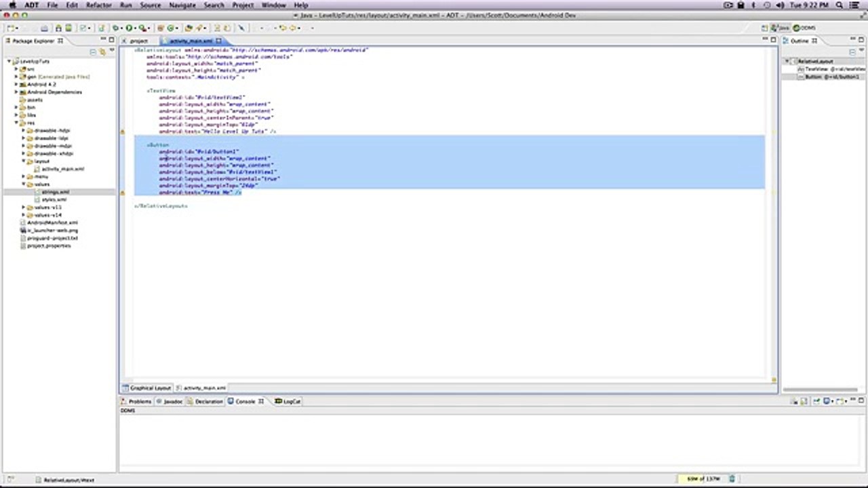
Task: Open Package Explorer view menu arrow
Action: (x=111, y=52)
